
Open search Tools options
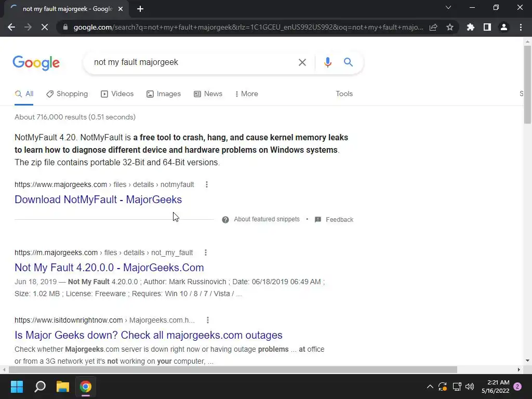(x=344, y=94)
